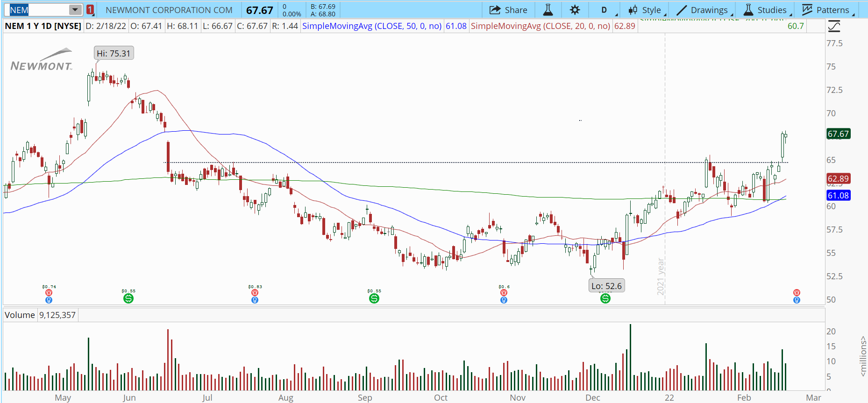This screenshot has width=868, height=403.
Task: Click the September green dividend icon
Action: point(374,298)
